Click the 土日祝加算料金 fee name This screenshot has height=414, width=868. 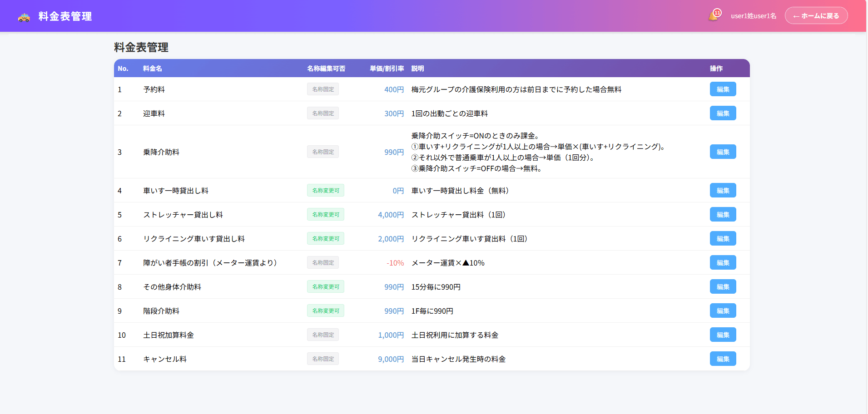[x=169, y=335]
